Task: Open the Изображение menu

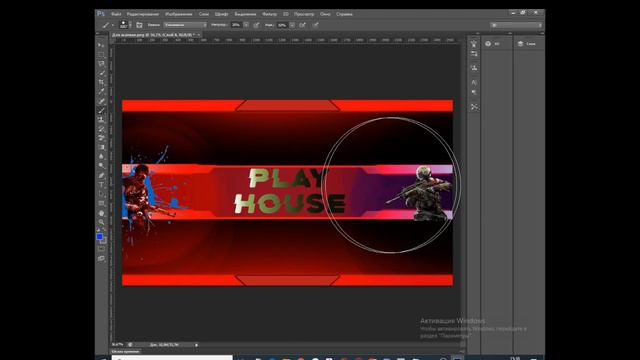Action: tap(178, 14)
